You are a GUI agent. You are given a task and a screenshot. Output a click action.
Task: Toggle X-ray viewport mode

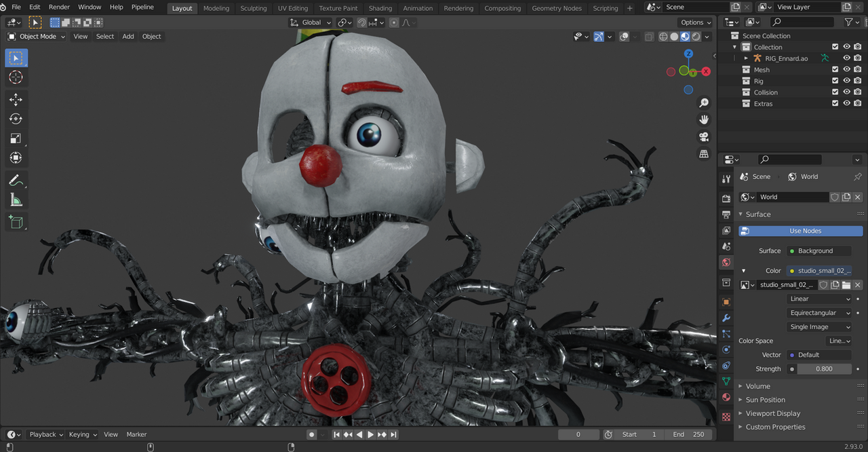[x=649, y=37]
